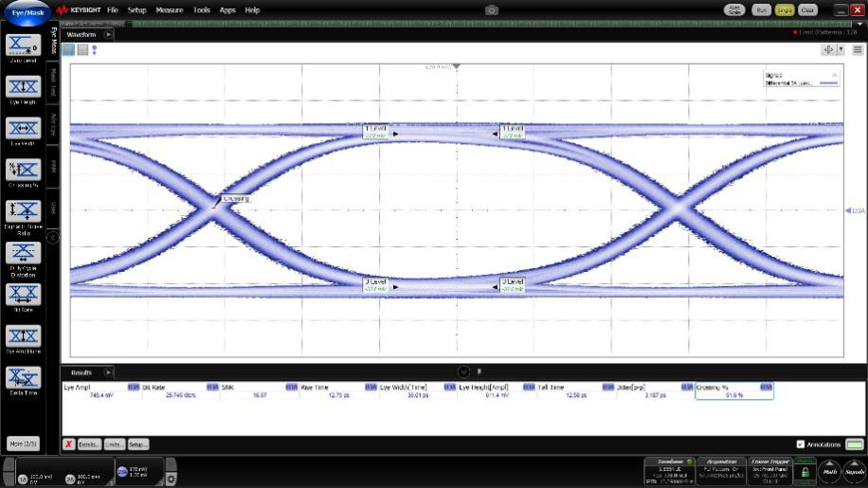
Task: Toggle channel 1A on or off
Action: (23, 479)
